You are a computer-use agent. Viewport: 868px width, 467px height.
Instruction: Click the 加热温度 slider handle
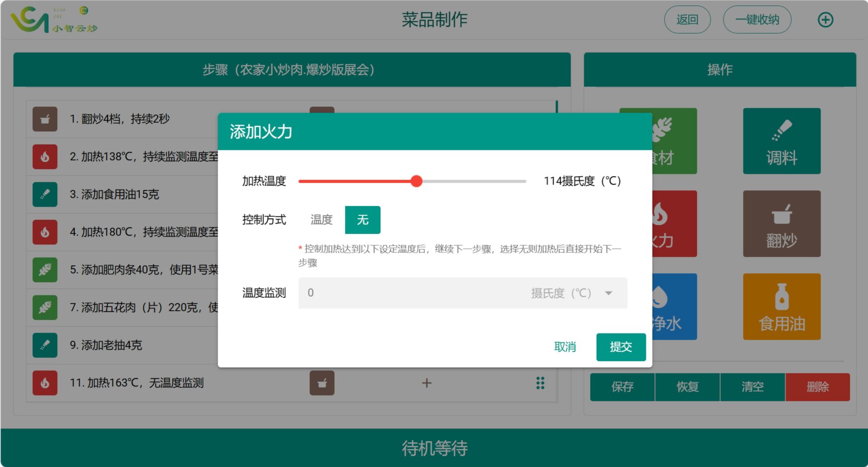[x=416, y=181]
